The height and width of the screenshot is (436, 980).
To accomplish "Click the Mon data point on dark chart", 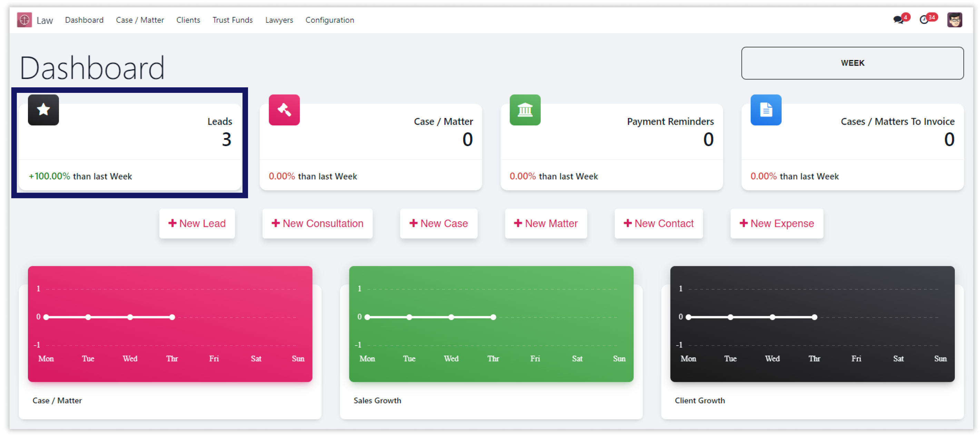I will pyautogui.click(x=688, y=317).
